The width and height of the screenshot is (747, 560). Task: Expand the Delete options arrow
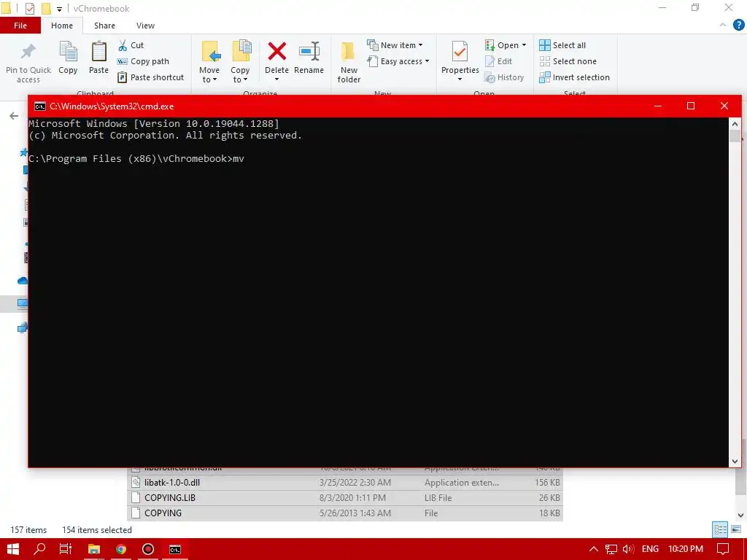click(x=276, y=79)
